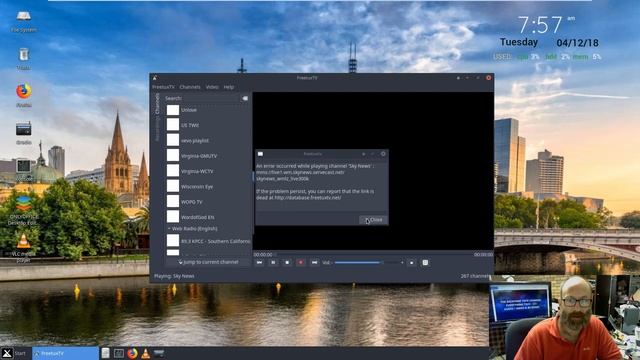Select the vevo playlist channel

(x=208, y=140)
